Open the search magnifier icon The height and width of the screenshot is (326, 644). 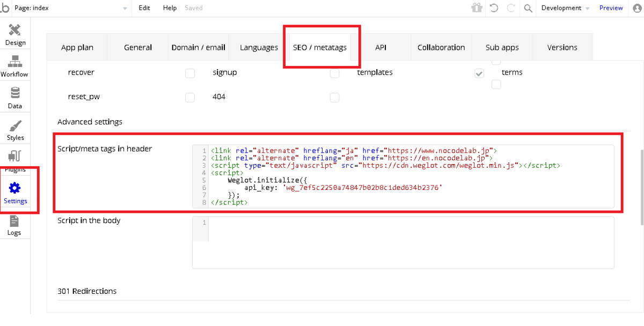pos(528,8)
